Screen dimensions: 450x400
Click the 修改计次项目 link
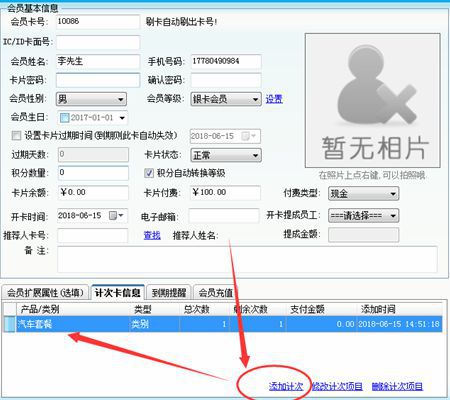(337, 386)
